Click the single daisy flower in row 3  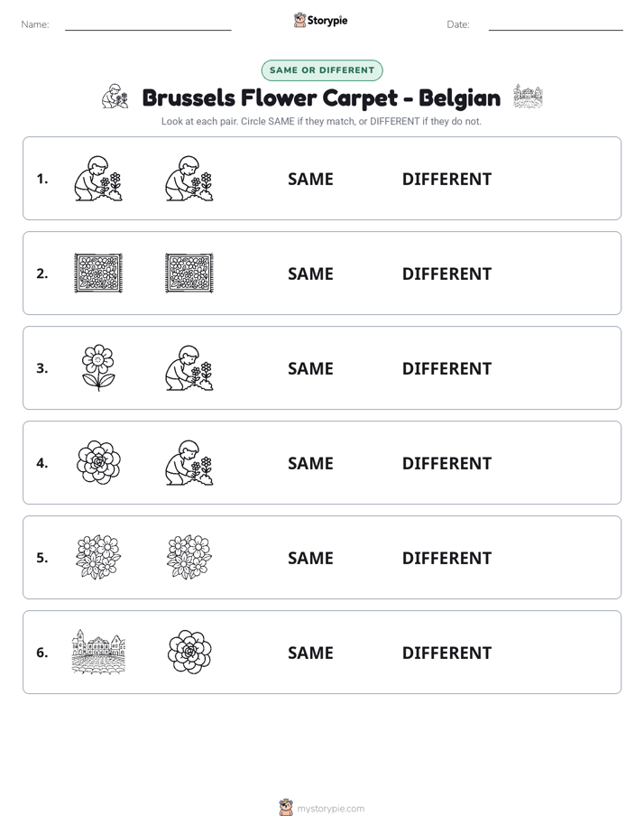[x=98, y=368]
